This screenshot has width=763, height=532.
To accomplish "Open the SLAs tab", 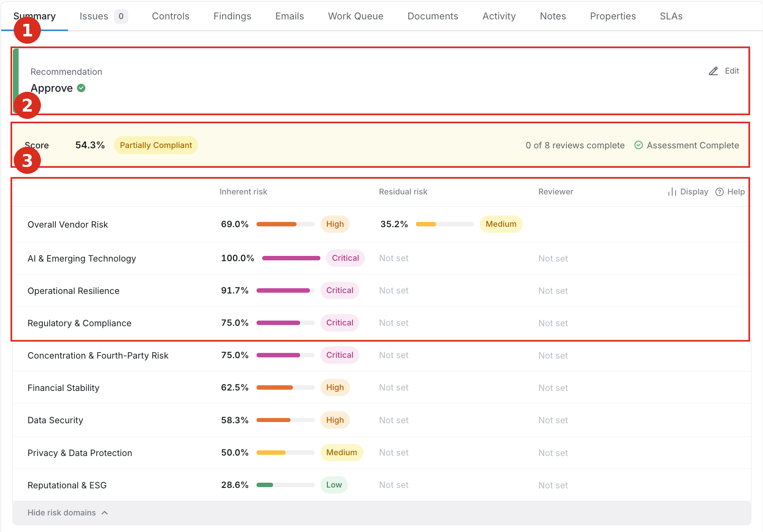I will [671, 16].
